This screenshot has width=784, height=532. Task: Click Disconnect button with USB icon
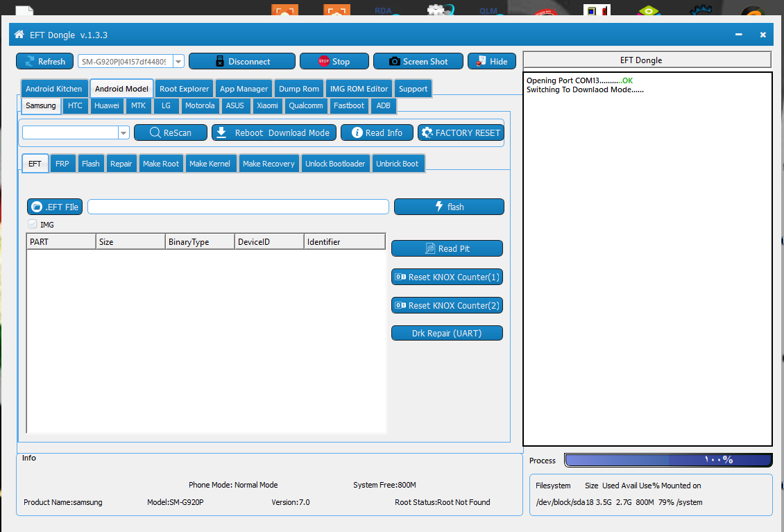click(242, 61)
